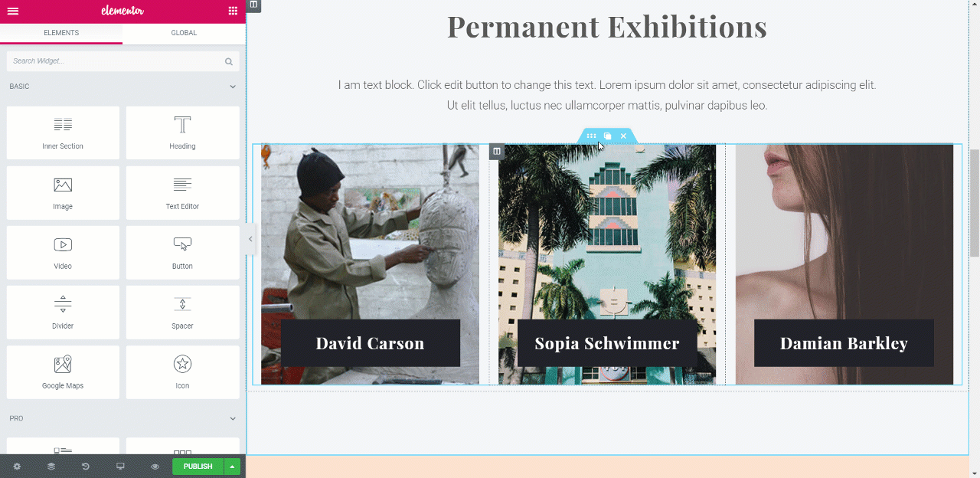This screenshot has width=980, height=478.
Task: Click the Search Widget field
Action: pos(122,61)
